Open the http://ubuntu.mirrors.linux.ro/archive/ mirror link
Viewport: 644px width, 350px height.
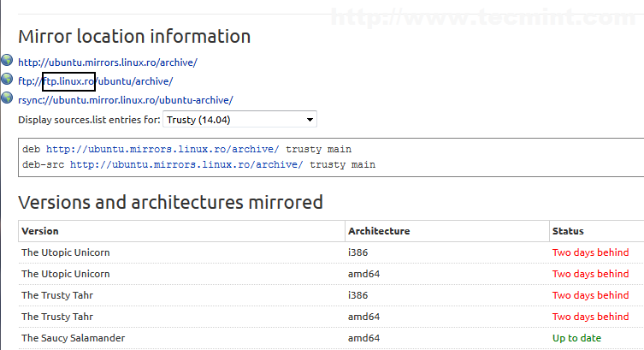pyautogui.click(x=108, y=62)
